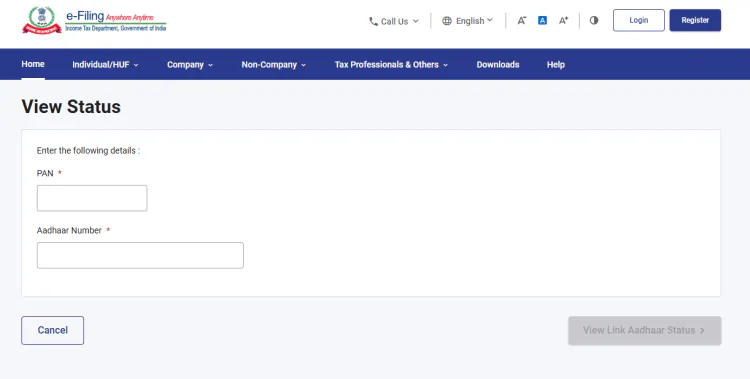Focus the Aadhaar Number input field
The height and width of the screenshot is (379, 750).
[x=140, y=255]
